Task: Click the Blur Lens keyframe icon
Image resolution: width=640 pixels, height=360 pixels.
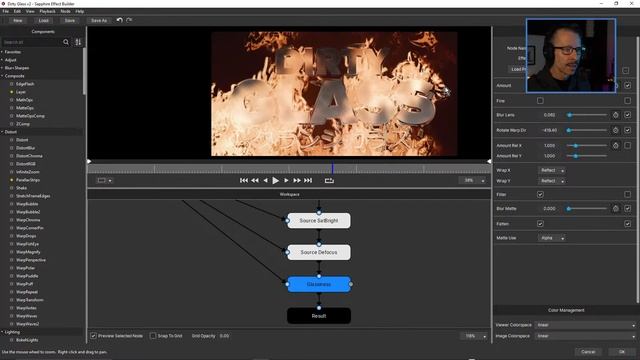Action: [616, 115]
